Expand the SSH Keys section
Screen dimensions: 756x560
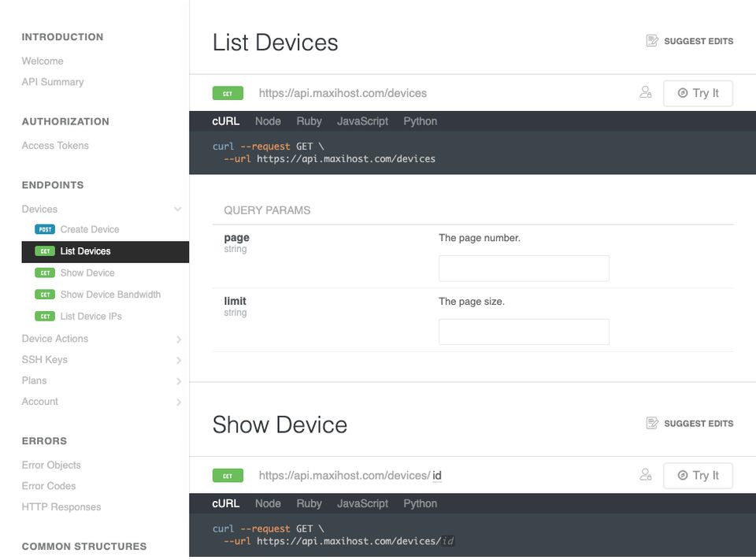179,360
